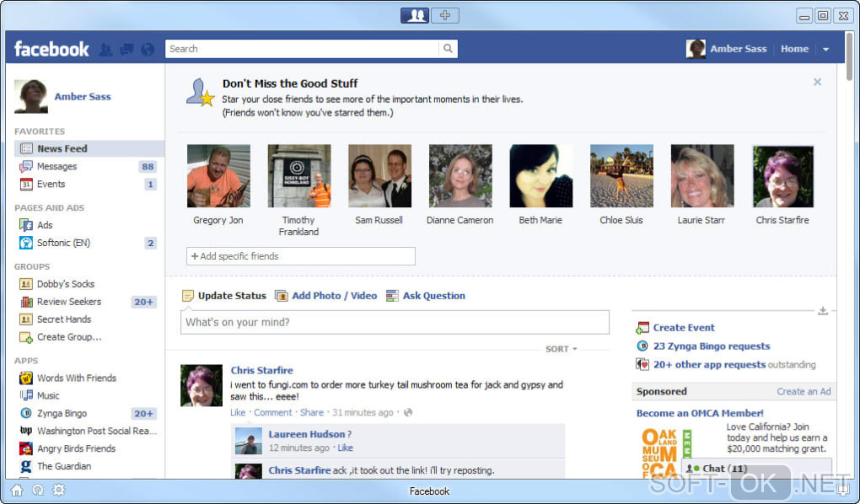860x504 pixels.
Task: Share the Chris Starfire post
Action: (x=311, y=412)
